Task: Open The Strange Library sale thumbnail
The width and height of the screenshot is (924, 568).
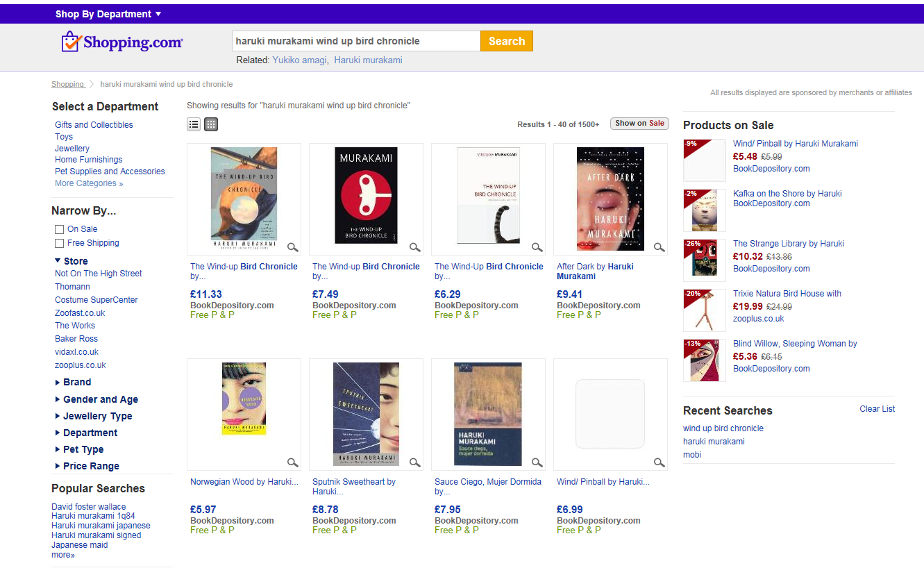Action: pos(704,259)
